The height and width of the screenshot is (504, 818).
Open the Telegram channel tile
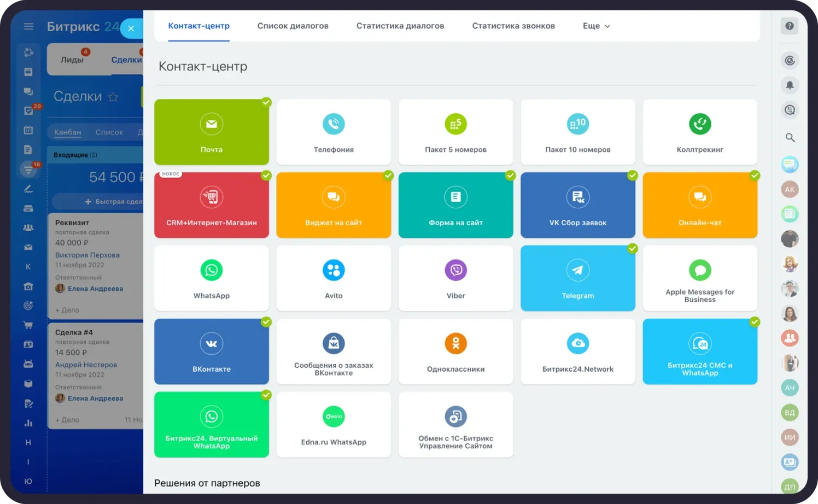[578, 278]
